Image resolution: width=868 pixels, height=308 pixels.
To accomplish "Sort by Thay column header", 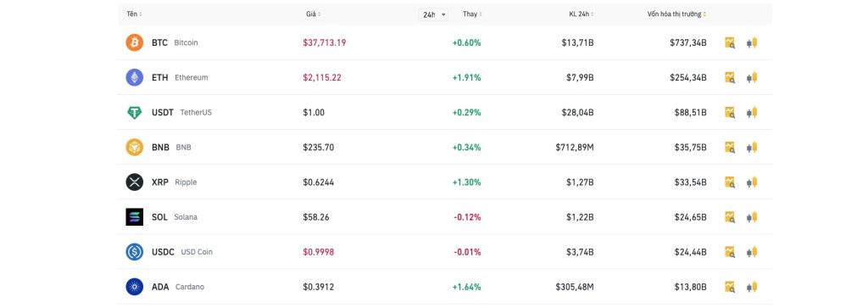I will pyautogui.click(x=472, y=14).
